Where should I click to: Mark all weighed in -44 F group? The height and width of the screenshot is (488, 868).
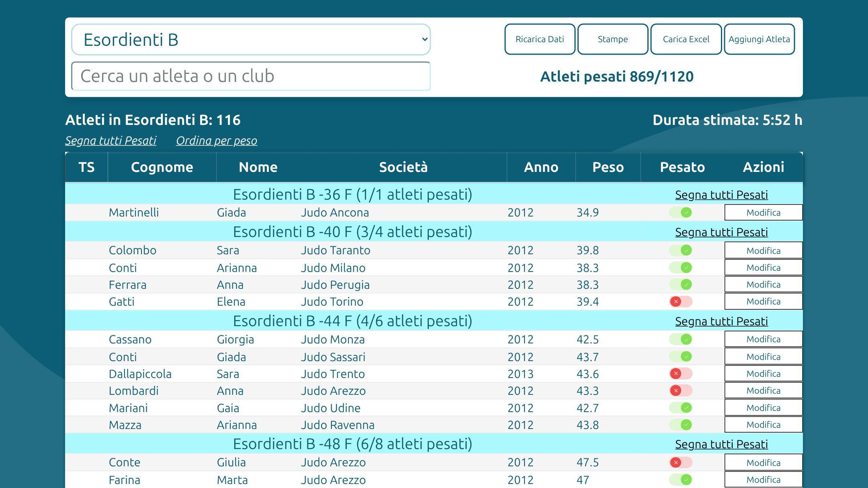point(721,321)
